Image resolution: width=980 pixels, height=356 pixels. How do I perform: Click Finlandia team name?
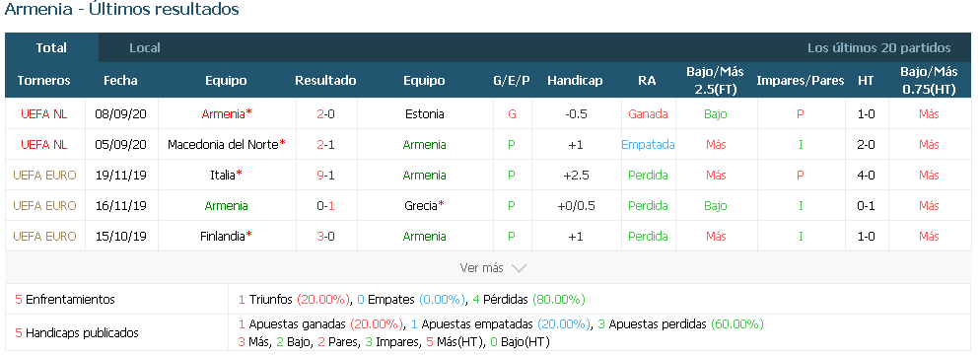point(226,237)
